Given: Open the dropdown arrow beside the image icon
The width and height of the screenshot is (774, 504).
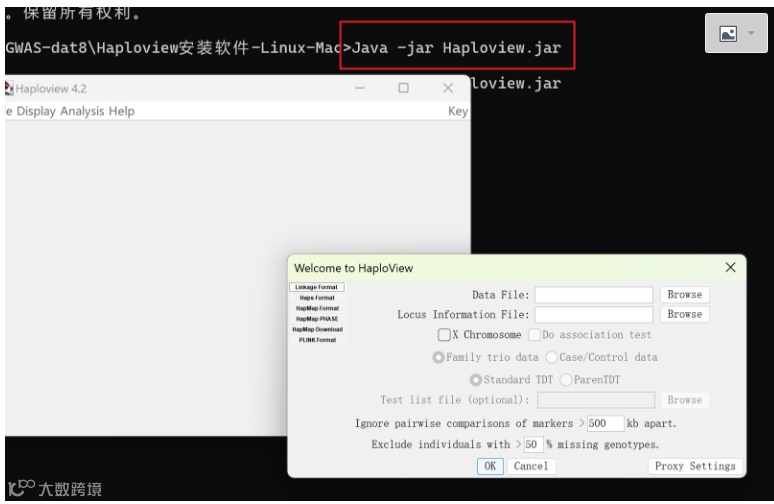Looking at the screenshot, I should (751, 33).
